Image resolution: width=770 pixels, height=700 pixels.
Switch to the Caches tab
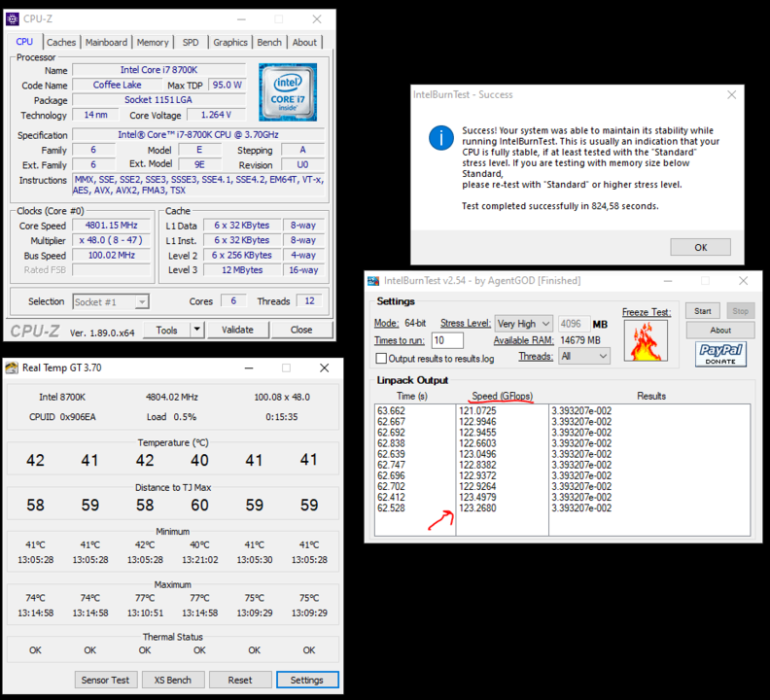[x=61, y=42]
